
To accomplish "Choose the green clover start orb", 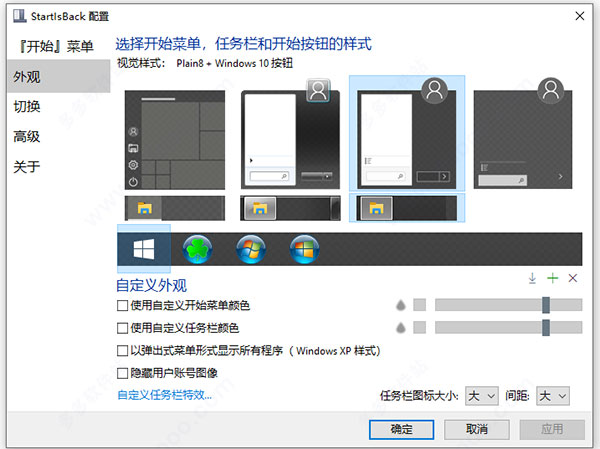I will (197, 249).
